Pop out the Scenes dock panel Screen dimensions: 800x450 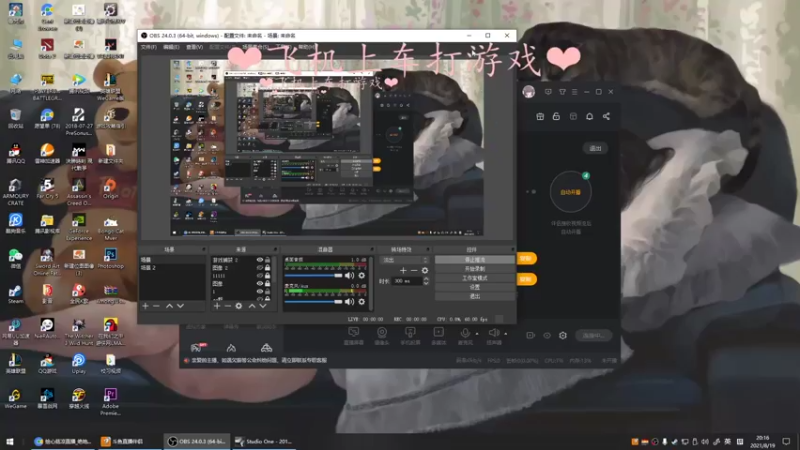coord(204,249)
